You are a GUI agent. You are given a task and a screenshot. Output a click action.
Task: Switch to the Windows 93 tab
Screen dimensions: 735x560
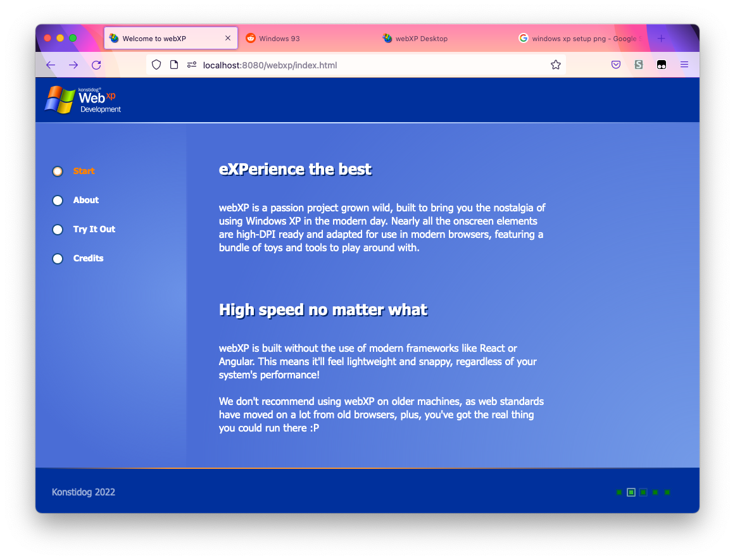click(279, 39)
